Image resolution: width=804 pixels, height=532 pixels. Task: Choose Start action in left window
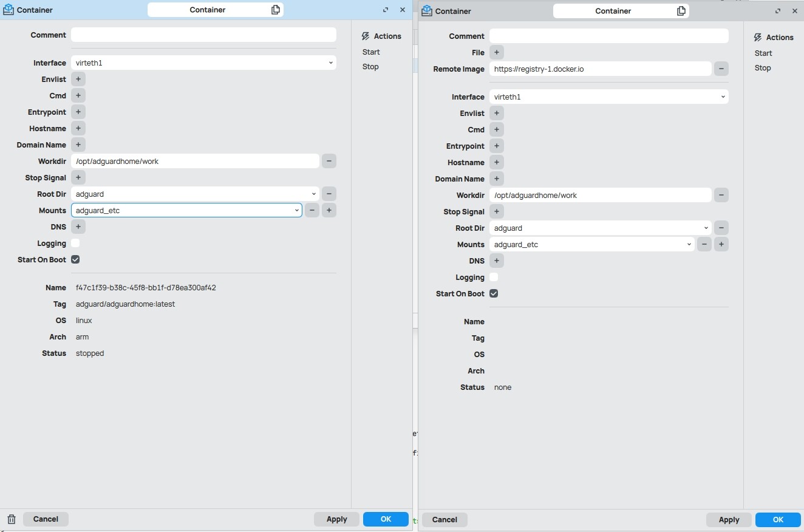pyautogui.click(x=371, y=52)
